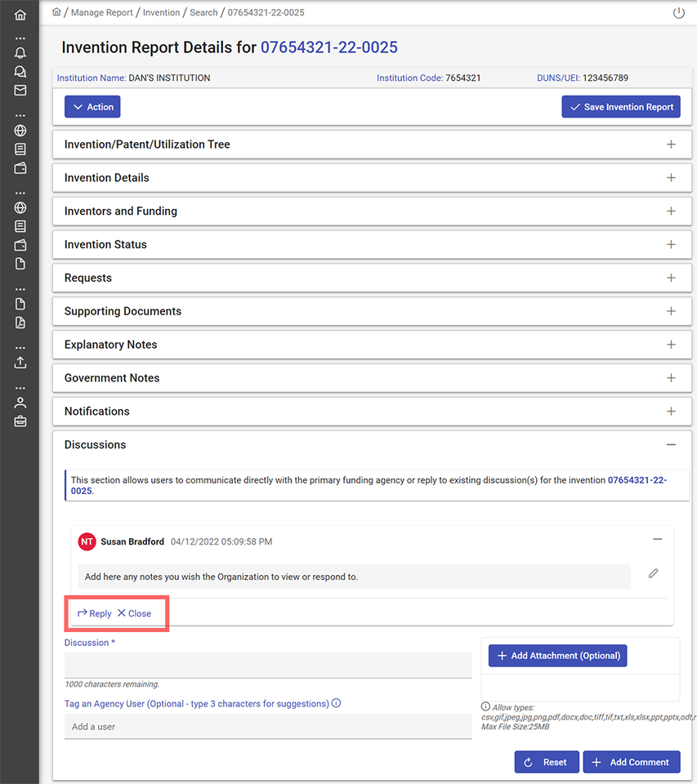Click the upload icon in the sidebar

tap(20, 362)
